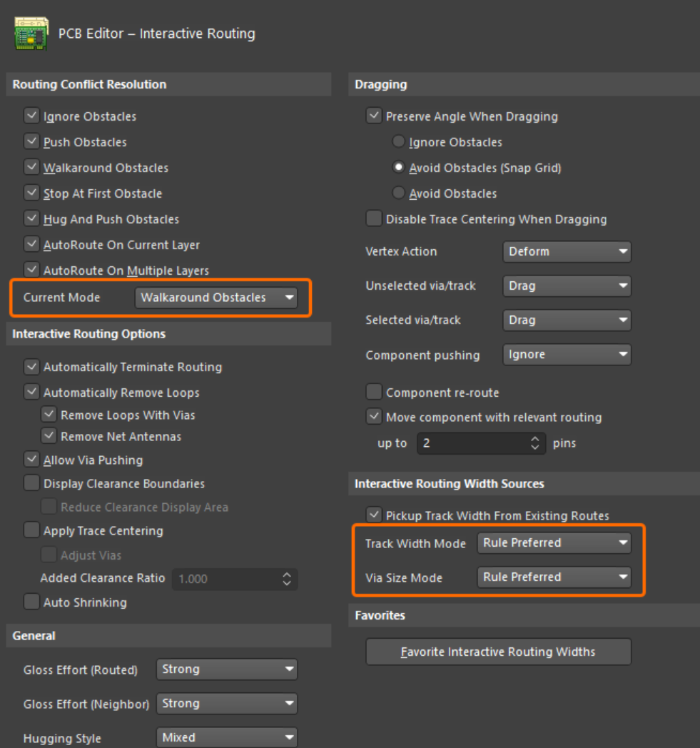Open Component pushing dropdown
Image resolution: width=700 pixels, height=748 pixels.
point(567,355)
